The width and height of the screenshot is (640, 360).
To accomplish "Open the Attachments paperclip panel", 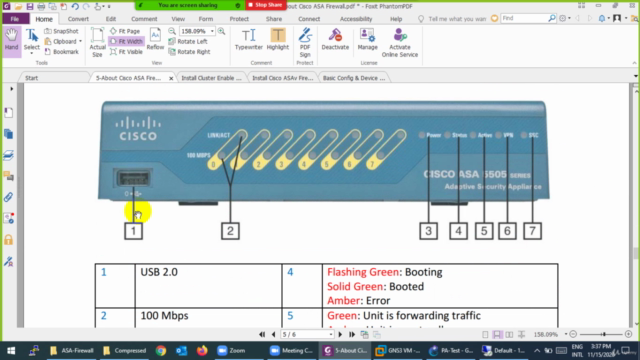I will point(9,197).
